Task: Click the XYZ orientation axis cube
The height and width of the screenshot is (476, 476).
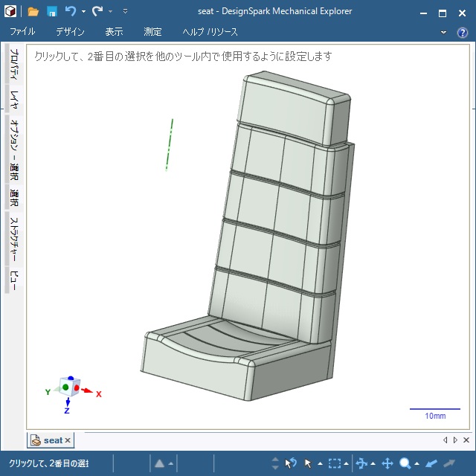Action: click(69, 387)
